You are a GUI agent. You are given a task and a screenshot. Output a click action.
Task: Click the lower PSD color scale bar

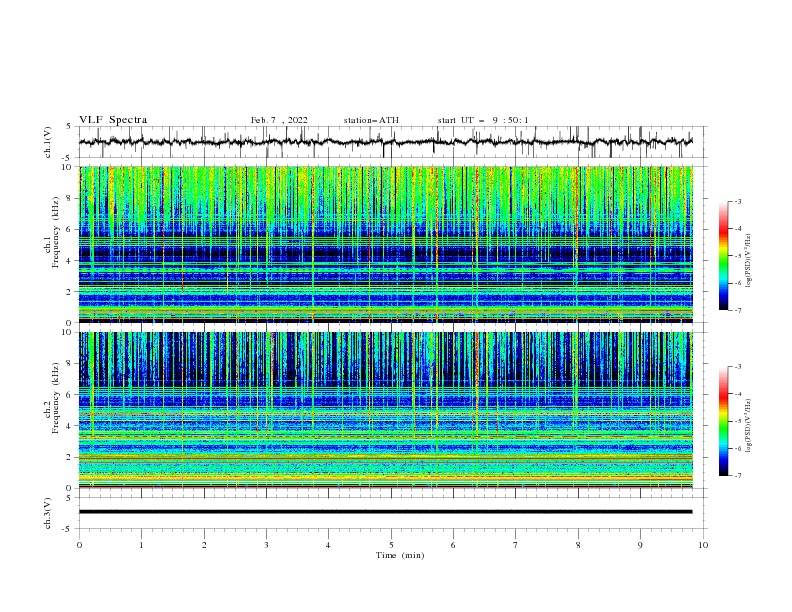(723, 421)
